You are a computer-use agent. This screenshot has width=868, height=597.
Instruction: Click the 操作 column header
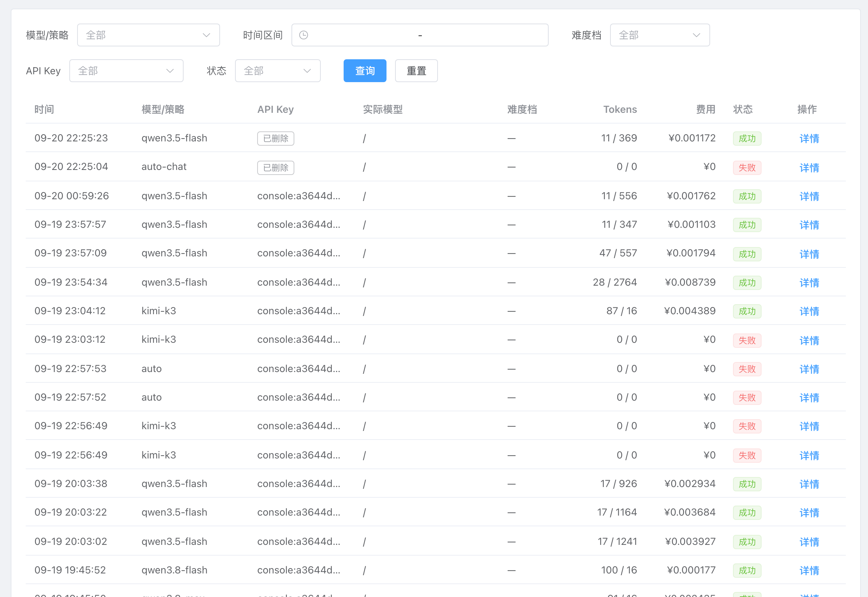coord(807,109)
